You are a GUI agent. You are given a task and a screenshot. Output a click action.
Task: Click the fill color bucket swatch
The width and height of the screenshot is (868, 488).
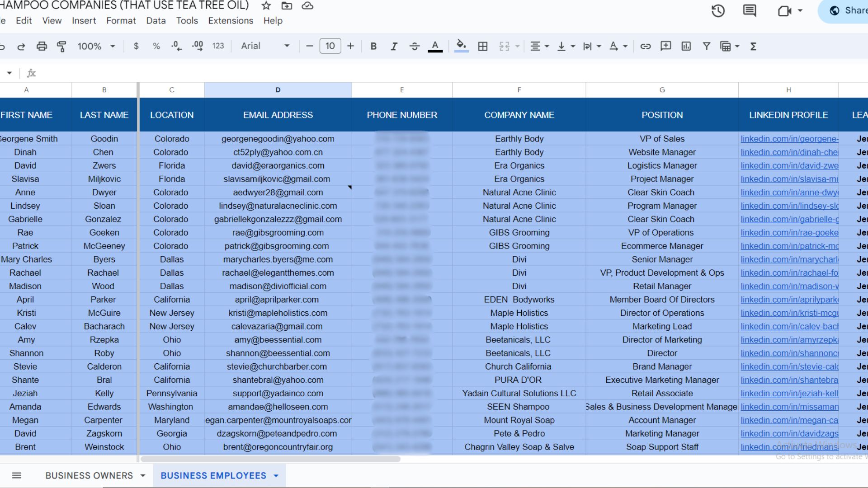point(461,46)
